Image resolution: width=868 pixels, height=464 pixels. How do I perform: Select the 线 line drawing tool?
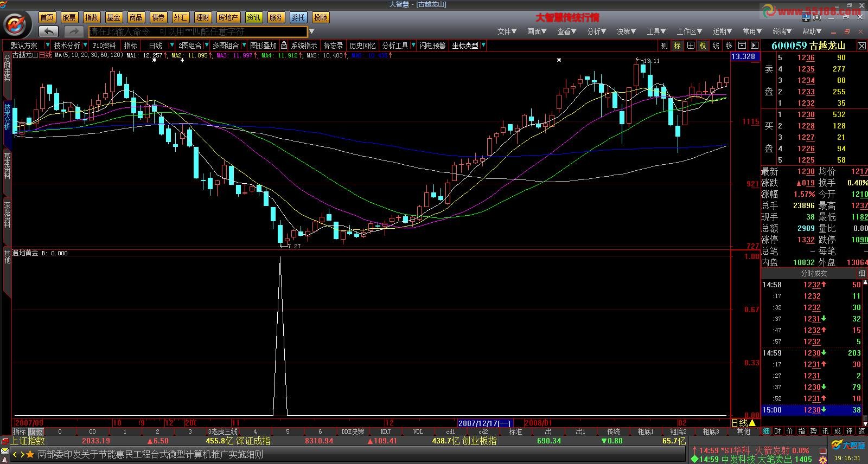(x=716, y=46)
